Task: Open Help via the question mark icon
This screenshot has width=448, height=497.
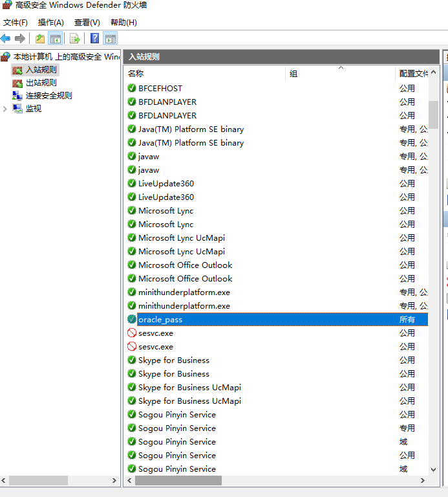Action: click(x=94, y=38)
